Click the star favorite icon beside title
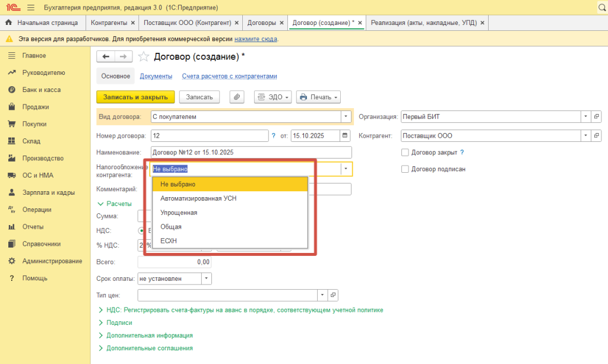Screen dimensions: 608x364 [143, 56]
